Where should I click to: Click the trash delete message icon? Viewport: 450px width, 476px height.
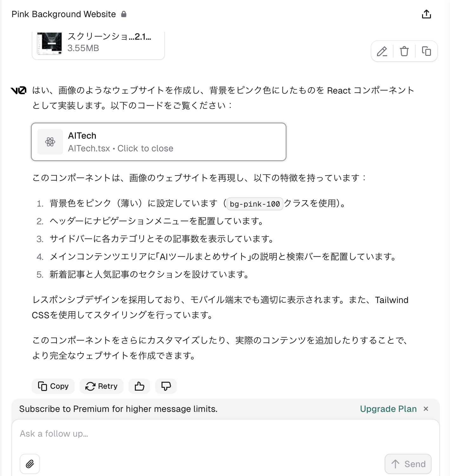tap(404, 51)
